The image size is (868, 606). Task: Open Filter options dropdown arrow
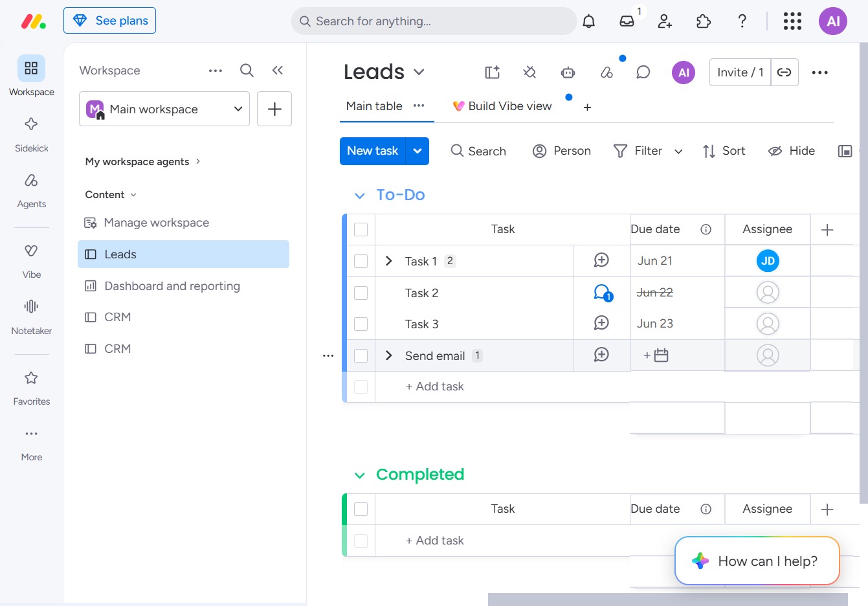point(678,151)
